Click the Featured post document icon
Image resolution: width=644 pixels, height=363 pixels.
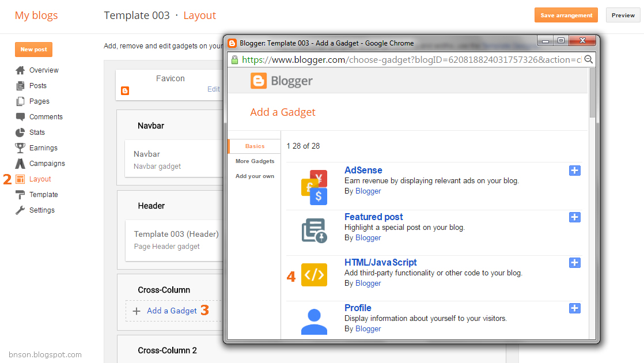pyautogui.click(x=314, y=231)
